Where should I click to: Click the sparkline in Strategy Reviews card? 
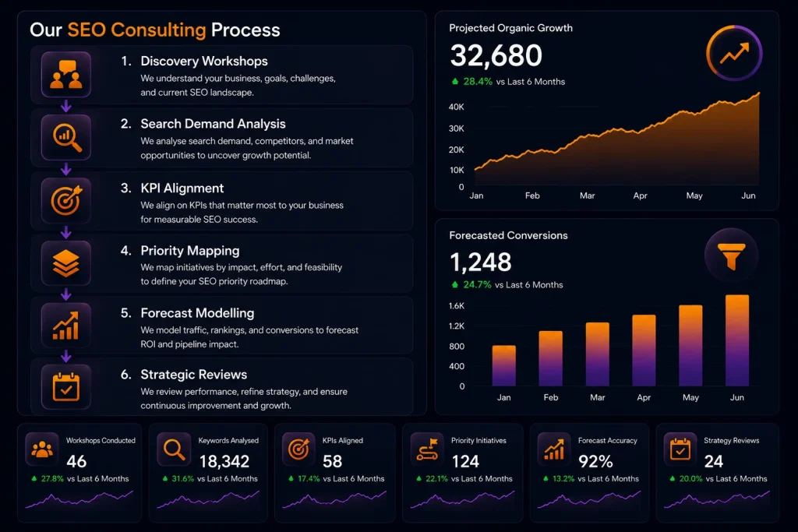point(717,499)
